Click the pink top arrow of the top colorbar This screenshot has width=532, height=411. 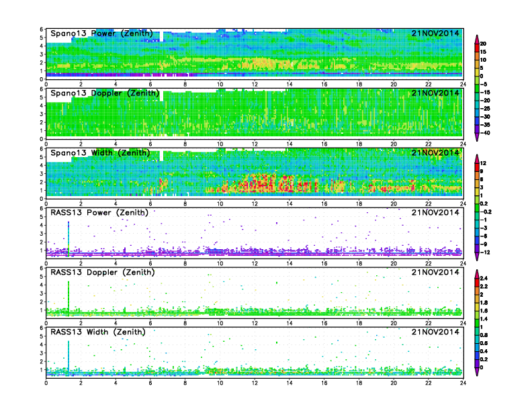click(477, 39)
